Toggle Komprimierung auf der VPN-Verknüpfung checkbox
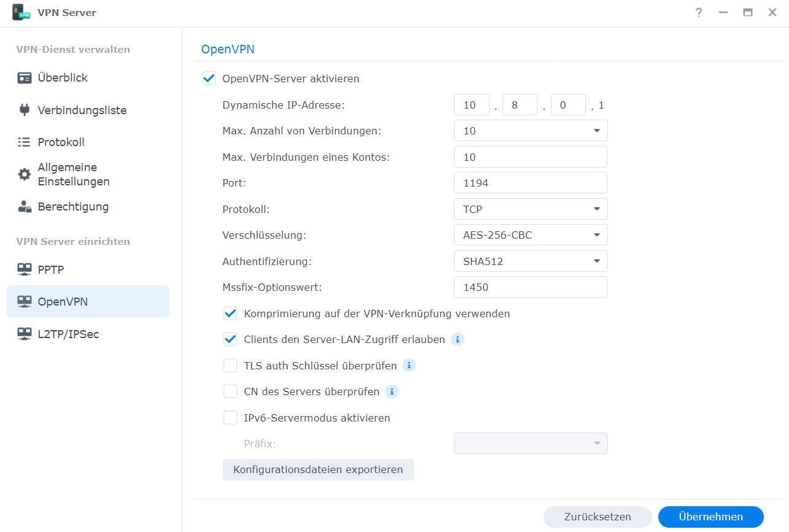 click(x=230, y=314)
